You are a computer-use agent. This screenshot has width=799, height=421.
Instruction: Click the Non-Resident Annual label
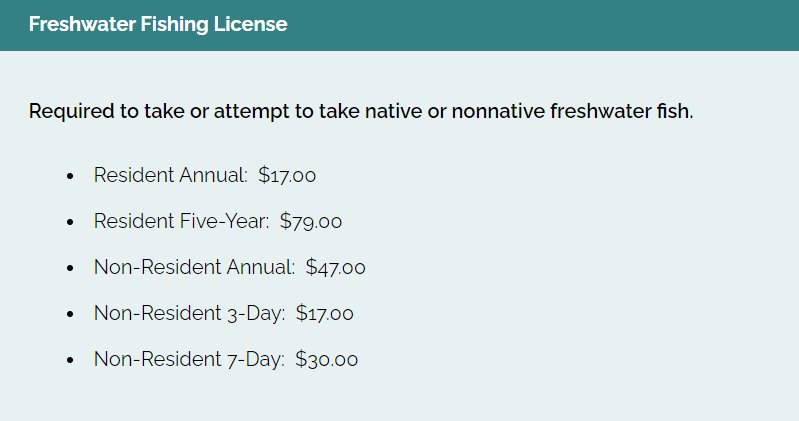(x=194, y=267)
